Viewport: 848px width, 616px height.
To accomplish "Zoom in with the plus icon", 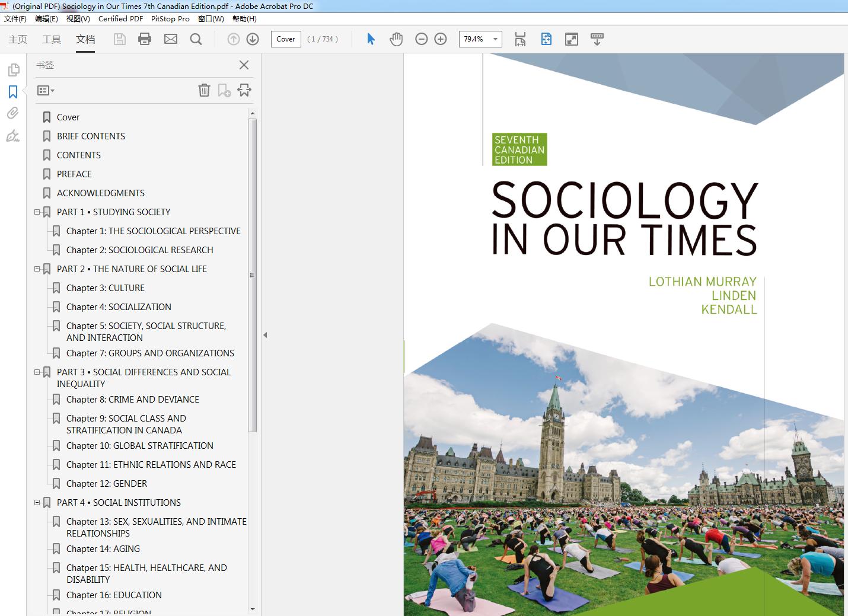I will click(x=441, y=39).
